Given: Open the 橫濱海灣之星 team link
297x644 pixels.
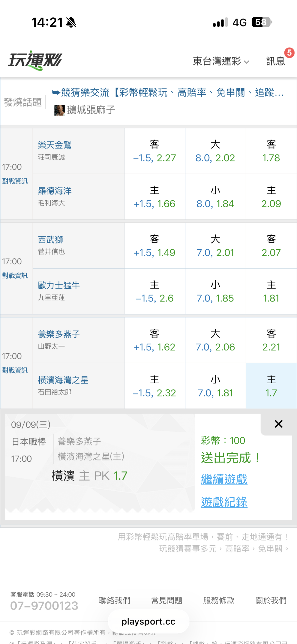Looking at the screenshot, I should [x=63, y=380].
